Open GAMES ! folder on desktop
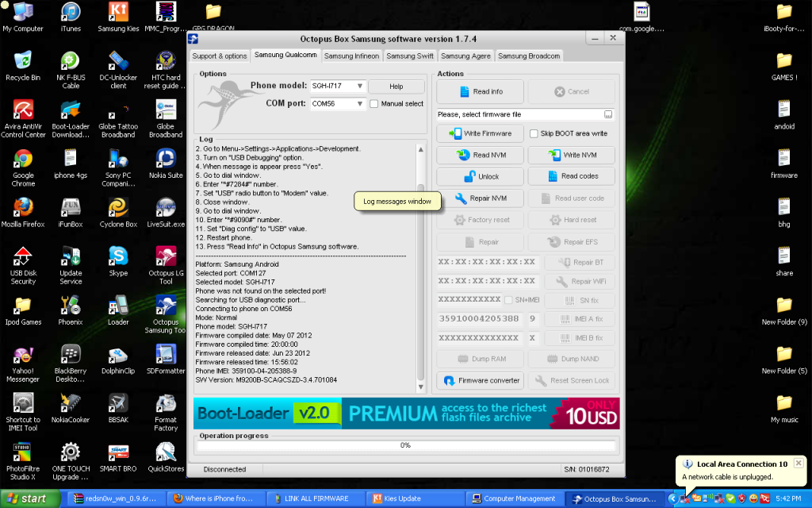This screenshot has height=508, width=812. point(784,66)
